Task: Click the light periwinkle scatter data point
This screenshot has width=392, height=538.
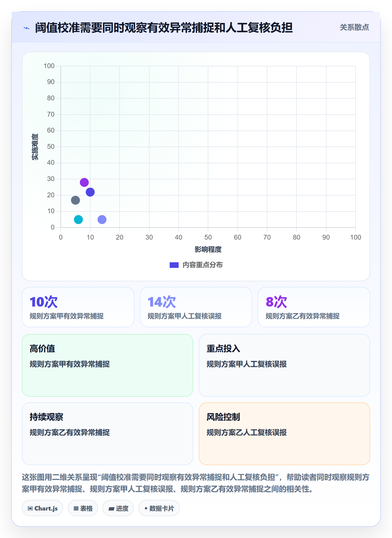Action: point(102,220)
